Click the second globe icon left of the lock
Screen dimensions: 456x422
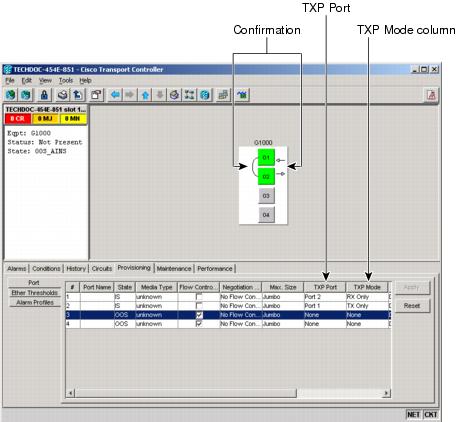point(26,95)
